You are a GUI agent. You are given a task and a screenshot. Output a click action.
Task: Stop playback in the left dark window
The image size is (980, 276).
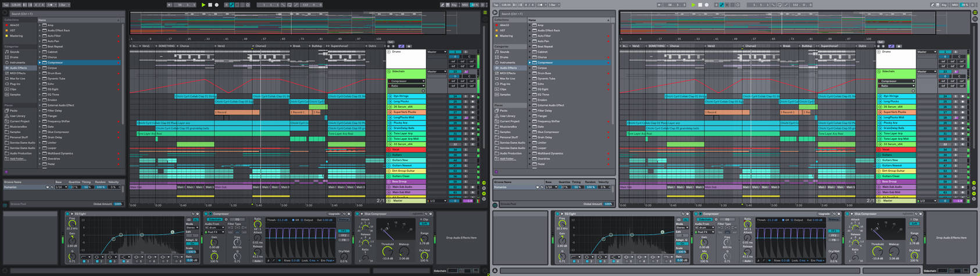click(210, 5)
